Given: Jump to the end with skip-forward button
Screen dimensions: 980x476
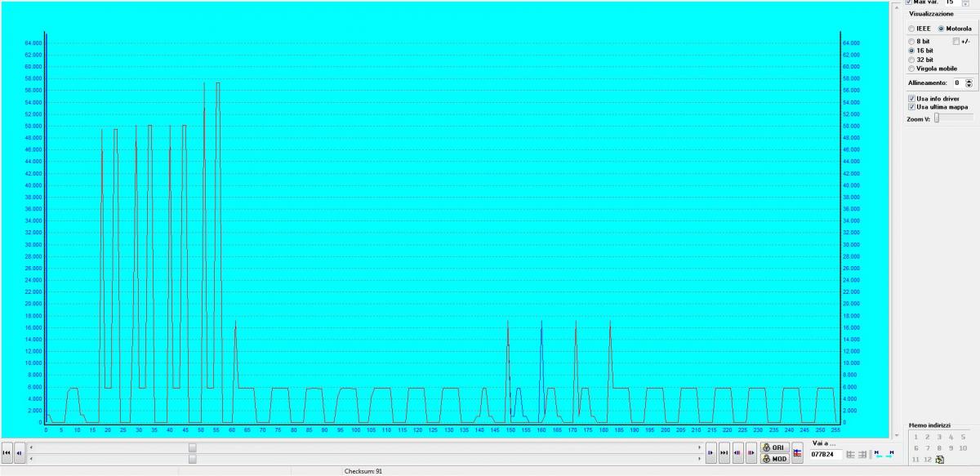Looking at the screenshot, I should click(724, 452).
